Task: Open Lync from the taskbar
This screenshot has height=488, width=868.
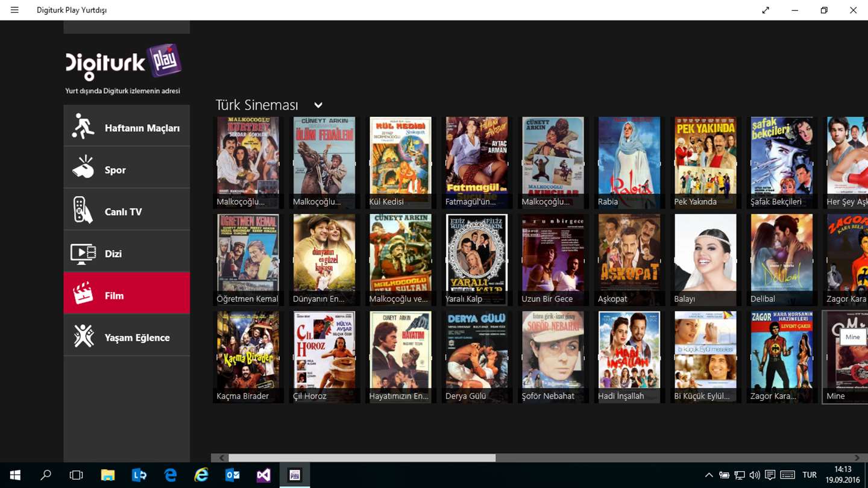Action: tap(139, 475)
